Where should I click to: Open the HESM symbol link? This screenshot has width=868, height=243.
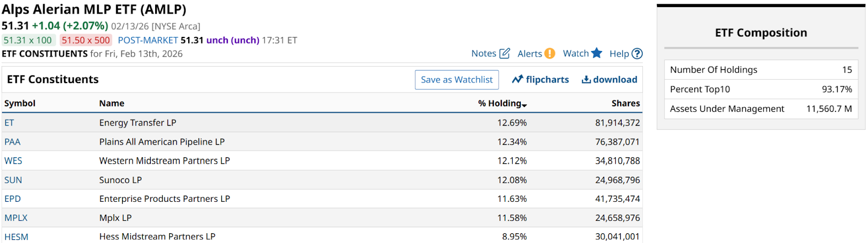pyautogui.click(x=16, y=236)
